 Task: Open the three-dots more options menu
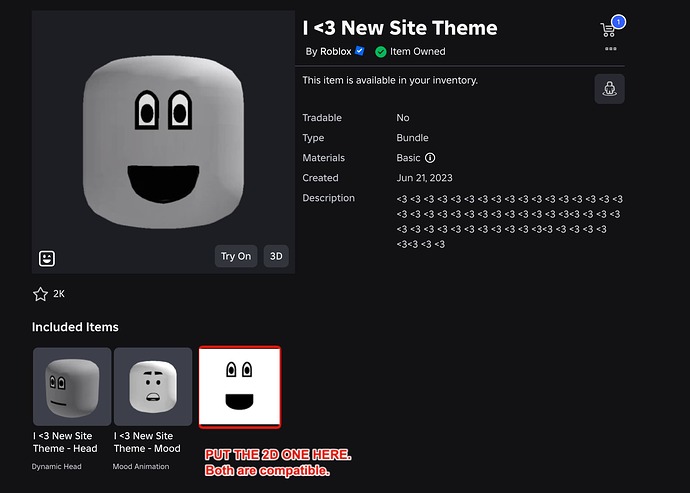click(x=610, y=48)
